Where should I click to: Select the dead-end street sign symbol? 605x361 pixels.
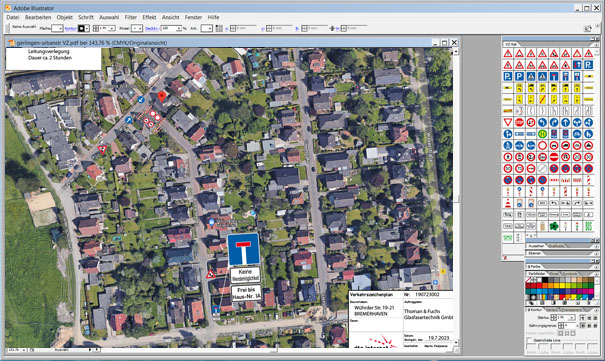[x=554, y=76]
